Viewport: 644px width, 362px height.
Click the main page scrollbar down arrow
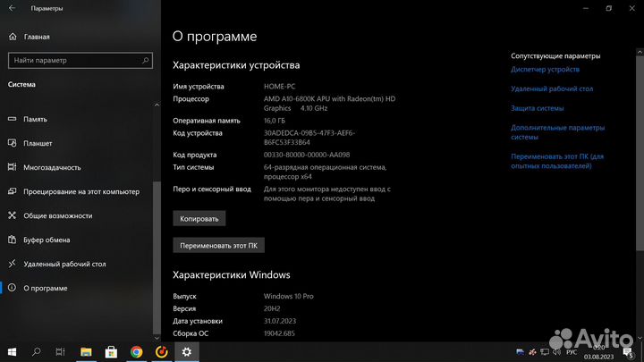tap(640, 338)
